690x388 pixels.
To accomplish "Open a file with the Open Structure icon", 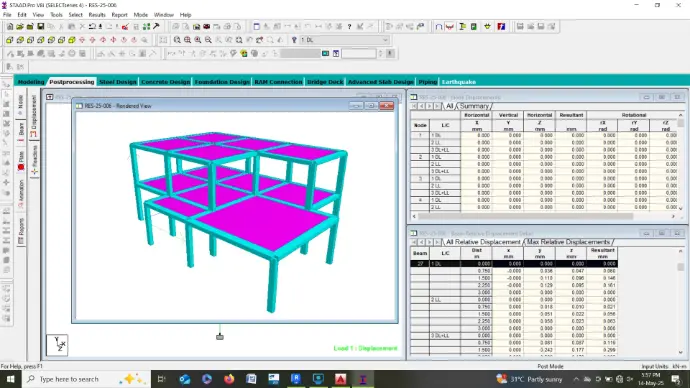I will pos(20,27).
